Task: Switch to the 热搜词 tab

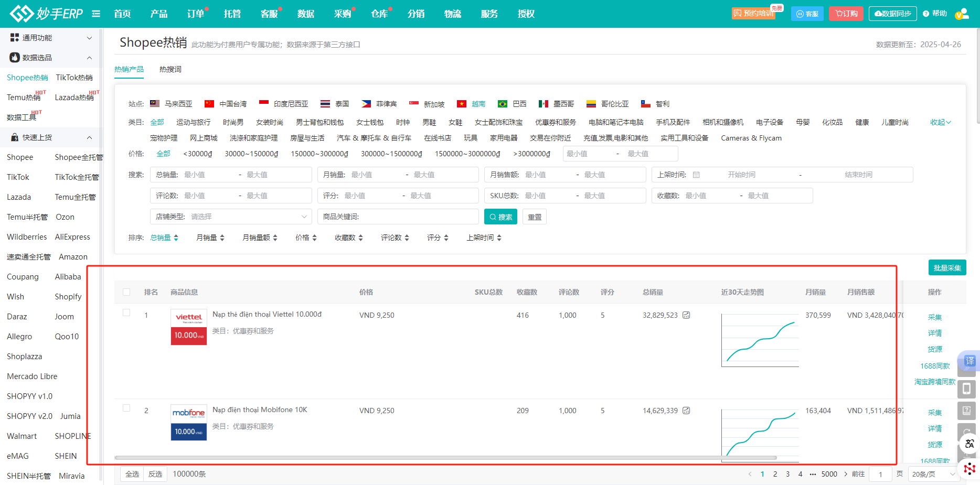Action: [170, 69]
